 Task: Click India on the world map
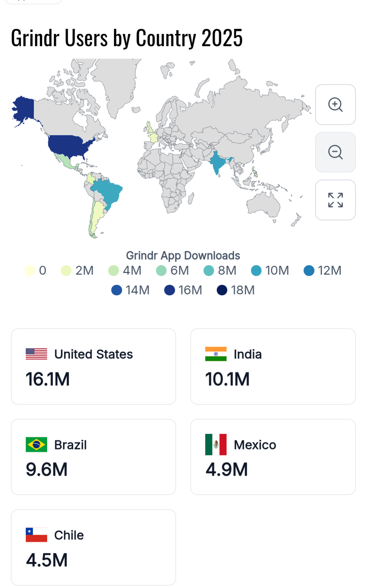tap(217, 163)
